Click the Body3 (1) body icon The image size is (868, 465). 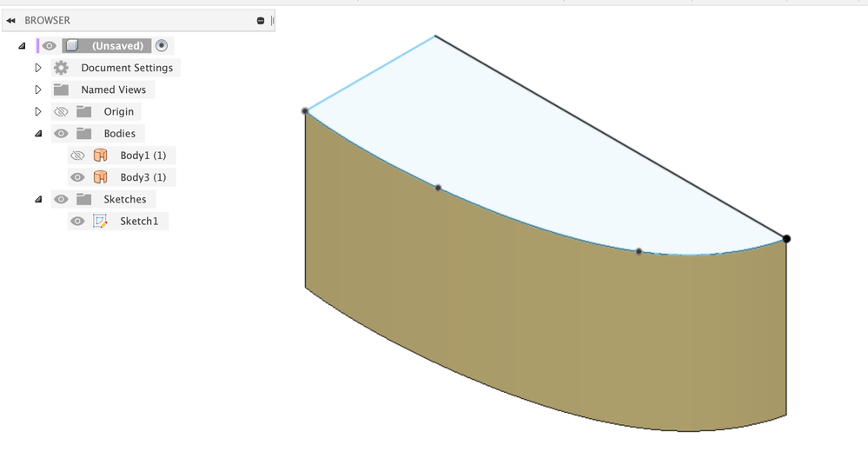pos(100,177)
